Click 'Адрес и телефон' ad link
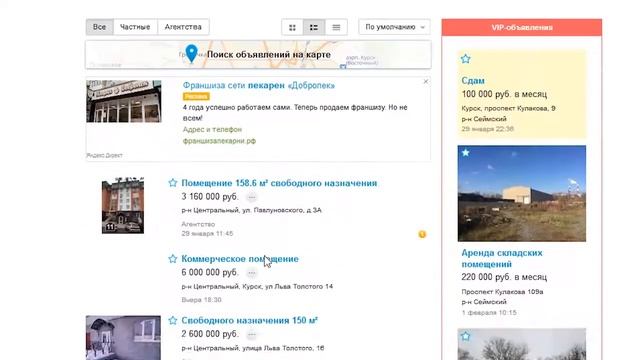This screenshot has height=360, width=640. [212, 129]
